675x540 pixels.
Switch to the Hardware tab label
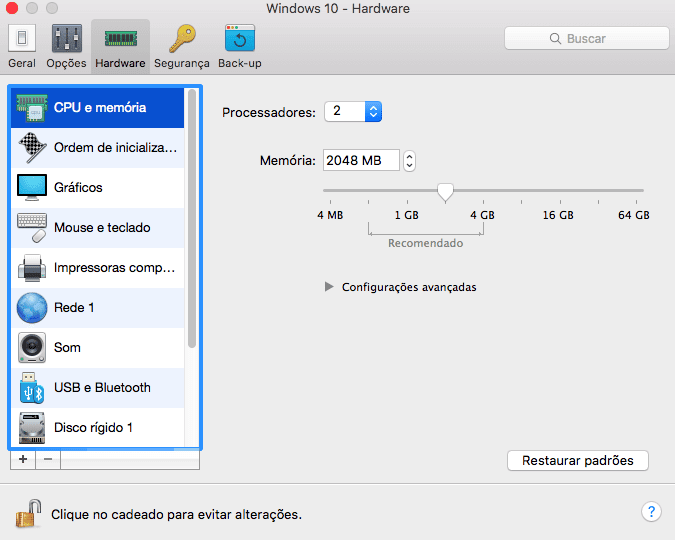[x=120, y=63]
